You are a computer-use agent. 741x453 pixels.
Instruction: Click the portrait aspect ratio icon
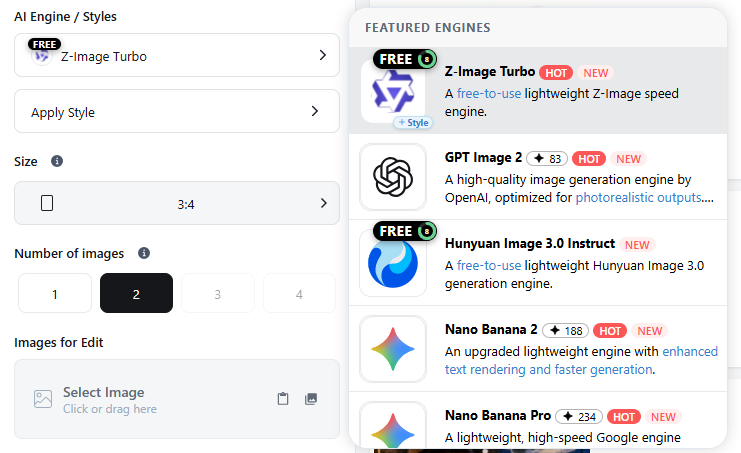47,203
